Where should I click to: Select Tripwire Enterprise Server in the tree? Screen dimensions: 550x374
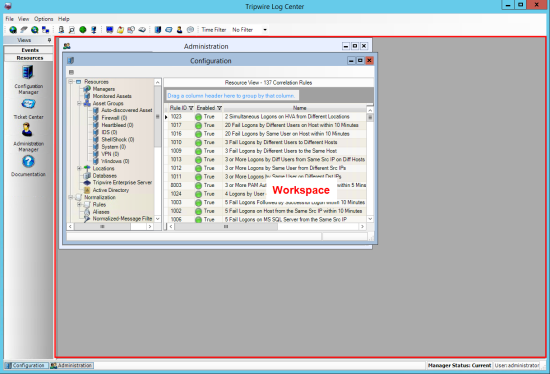pos(122,183)
